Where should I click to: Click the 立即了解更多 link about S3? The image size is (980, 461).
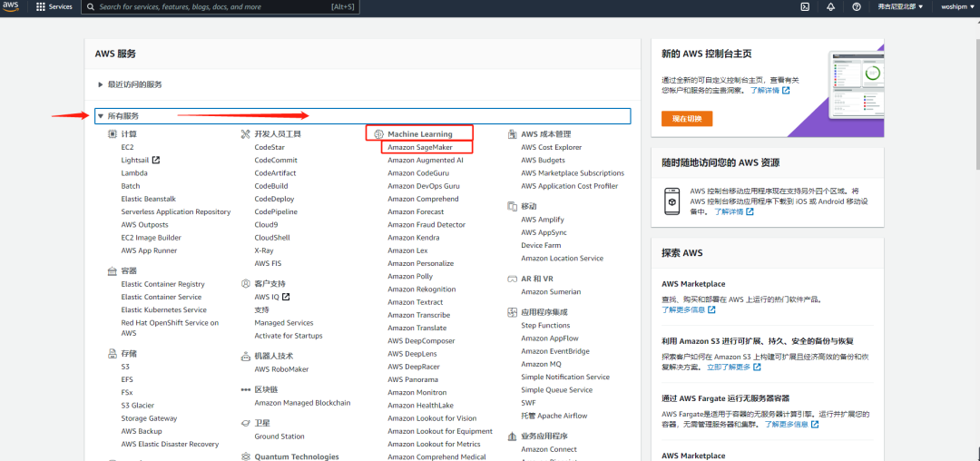734,367
